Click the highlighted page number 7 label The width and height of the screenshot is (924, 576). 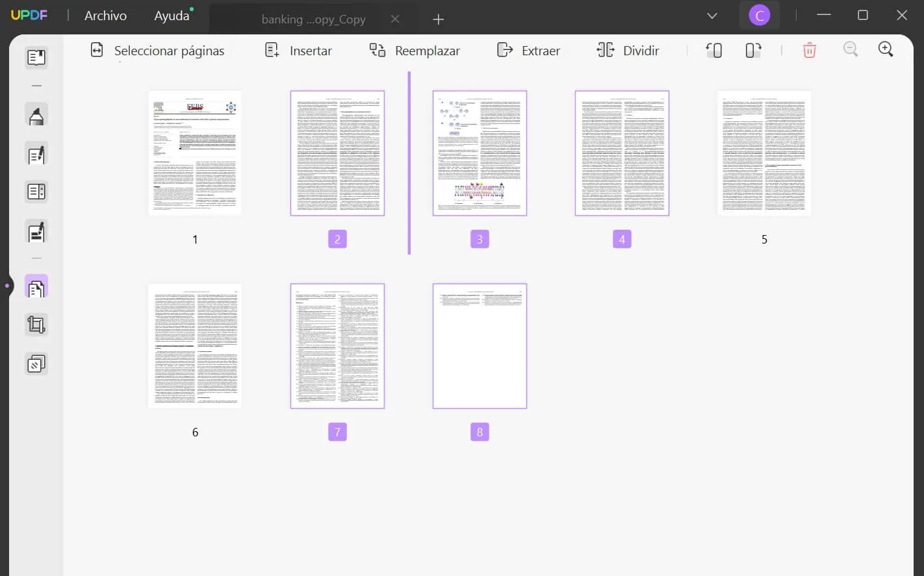(x=337, y=432)
